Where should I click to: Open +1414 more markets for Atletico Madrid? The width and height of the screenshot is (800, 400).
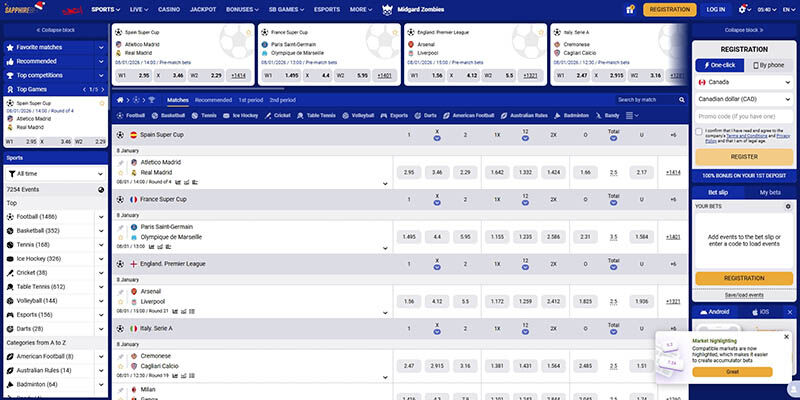click(x=673, y=173)
